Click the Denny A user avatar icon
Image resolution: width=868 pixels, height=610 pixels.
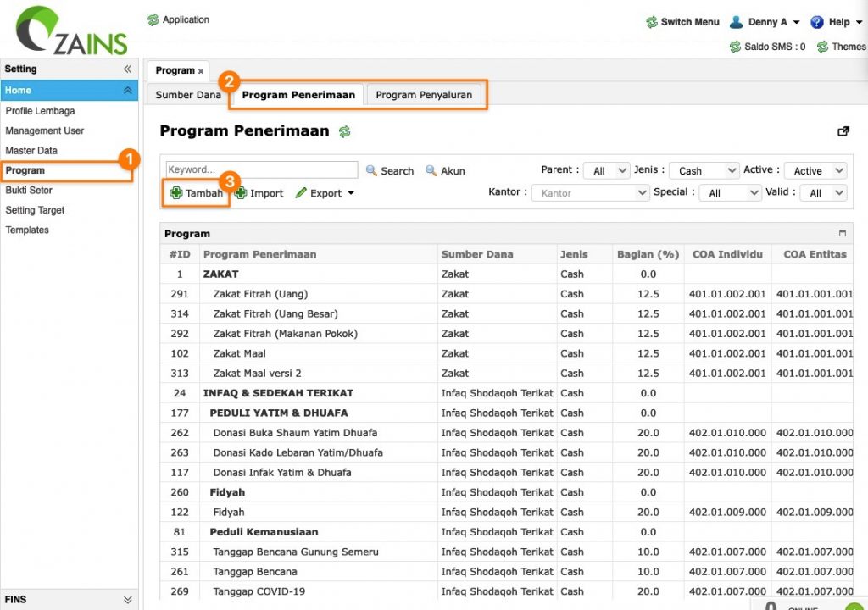click(736, 22)
